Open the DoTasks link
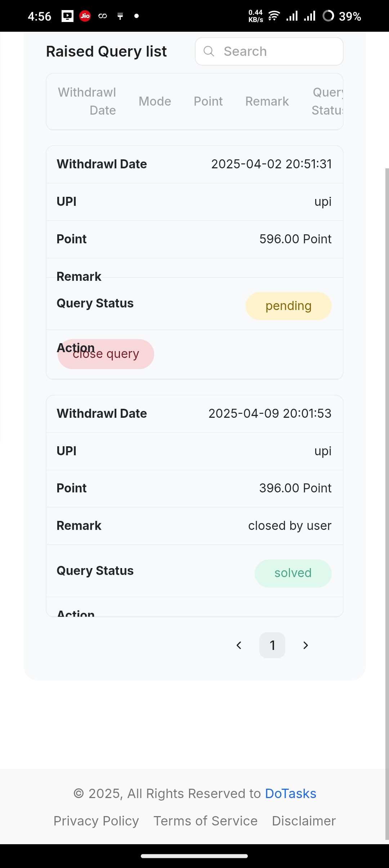This screenshot has width=389, height=868. tap(291, 793)
